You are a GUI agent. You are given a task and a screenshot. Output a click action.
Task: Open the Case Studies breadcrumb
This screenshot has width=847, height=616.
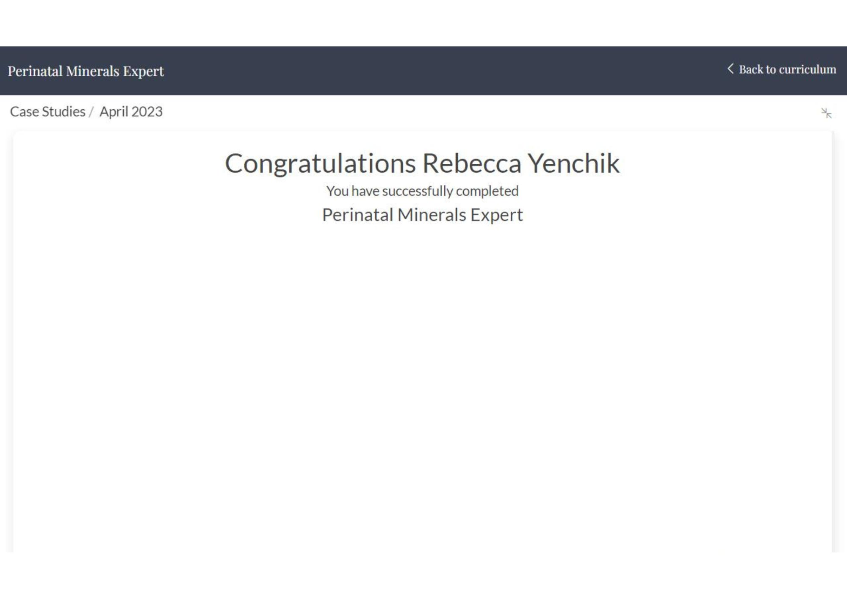(x=47, y=112)
